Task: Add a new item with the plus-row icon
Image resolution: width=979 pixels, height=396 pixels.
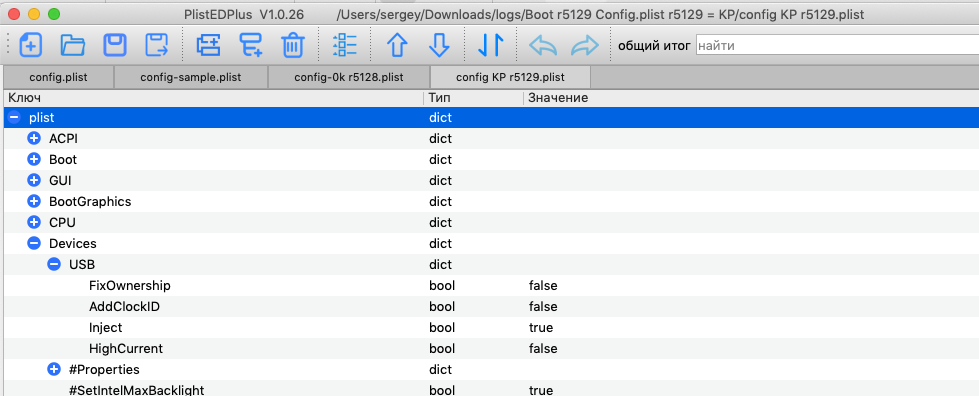Action: [209, 46]
